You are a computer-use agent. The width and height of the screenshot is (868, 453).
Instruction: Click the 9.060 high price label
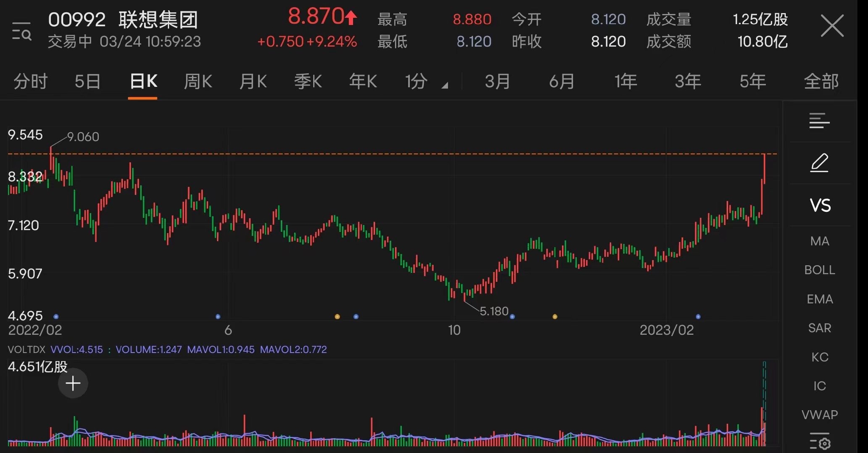click(x=83, y=137)
